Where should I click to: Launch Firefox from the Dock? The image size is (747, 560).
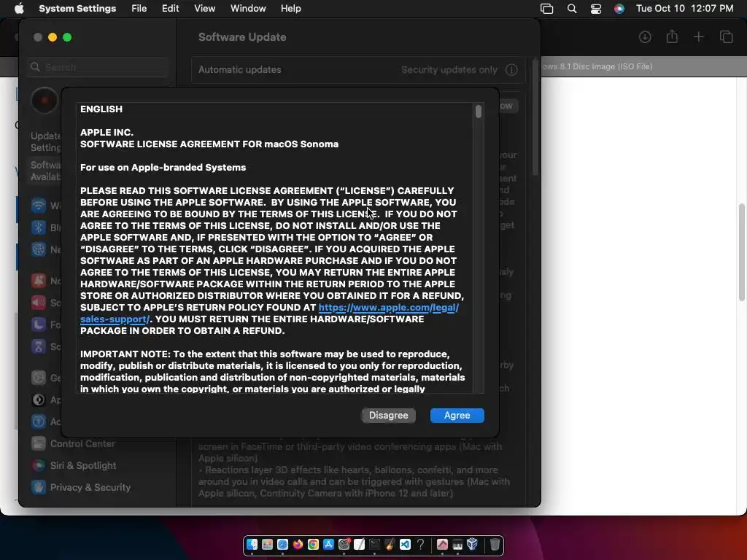(x=298, y=544)
